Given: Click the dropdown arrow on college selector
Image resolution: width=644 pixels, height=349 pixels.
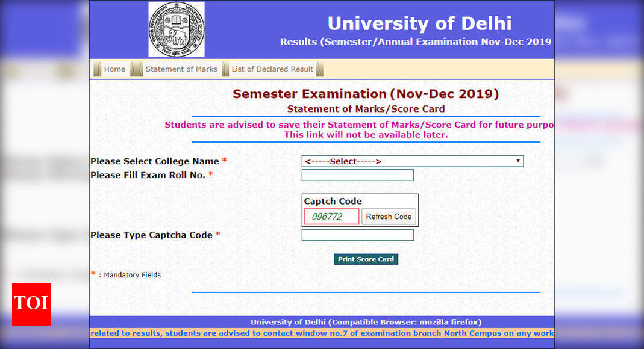Looking at the screenshot, I should [518, 161].
